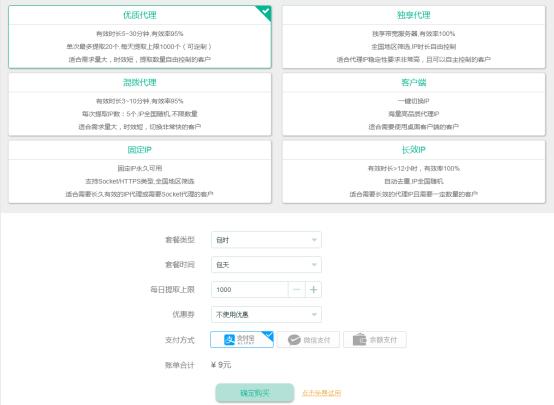This screenshot has height=405, width=554.
Task: Increase daily limit with plus button
Action: click(313, 289)
